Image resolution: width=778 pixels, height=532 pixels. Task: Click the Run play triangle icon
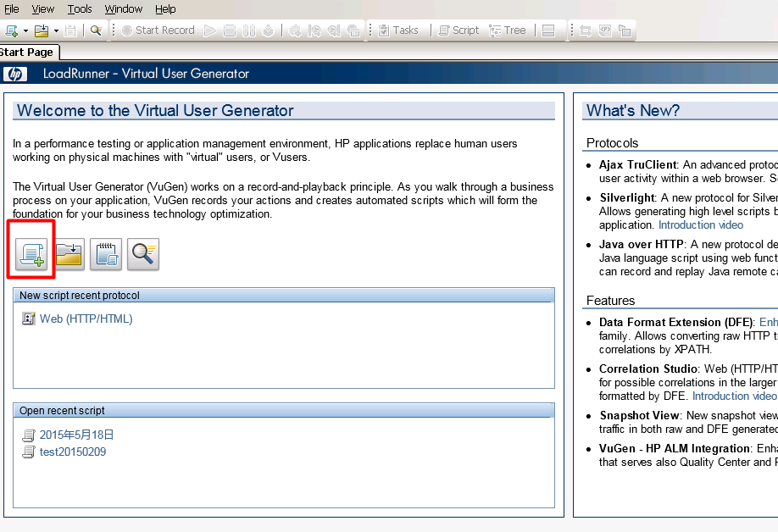[210, 30]
